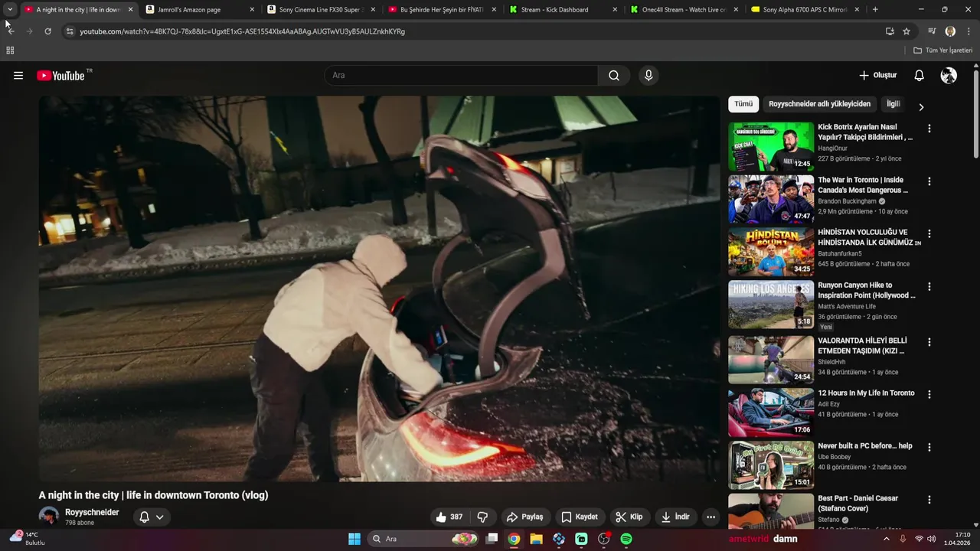Open options for Runyon Canyon Hike video

click(x=929, y=286)
